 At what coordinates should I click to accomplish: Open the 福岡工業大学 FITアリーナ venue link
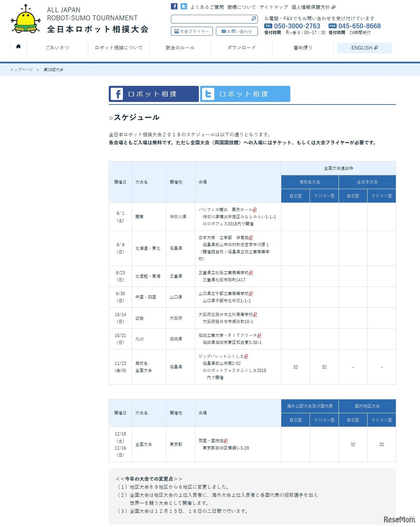[x=228, y=335]
